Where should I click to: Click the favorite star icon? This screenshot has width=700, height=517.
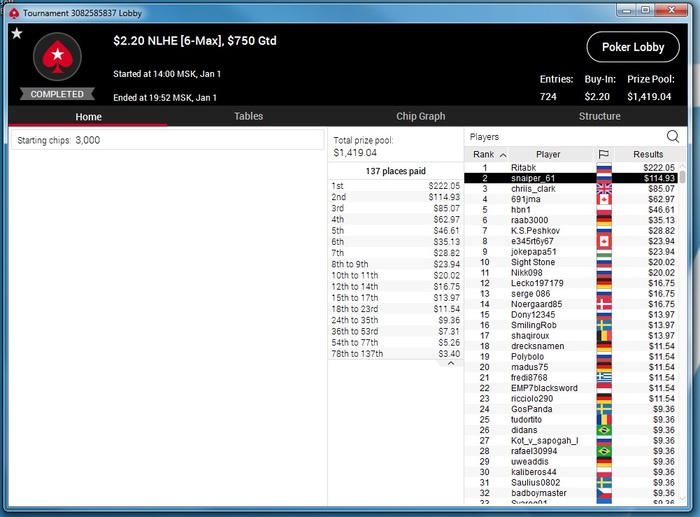17,33
